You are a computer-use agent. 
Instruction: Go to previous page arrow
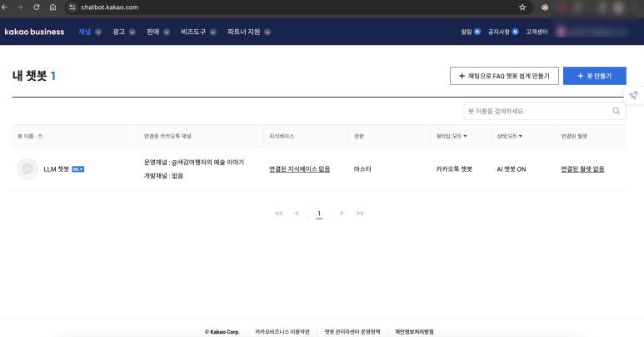click(297, 214)
